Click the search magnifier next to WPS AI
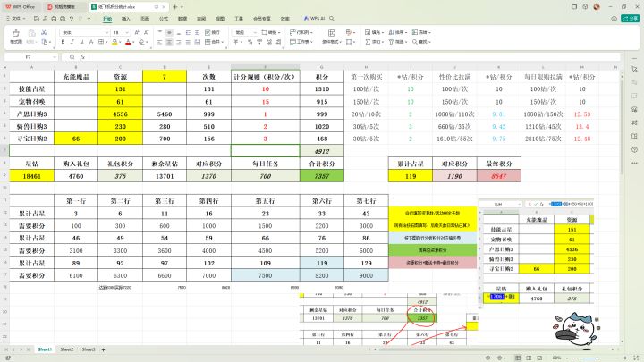Image resolution: width=644 pixels, height=362 pixels. pyautogui.click(x=332, y=19)
